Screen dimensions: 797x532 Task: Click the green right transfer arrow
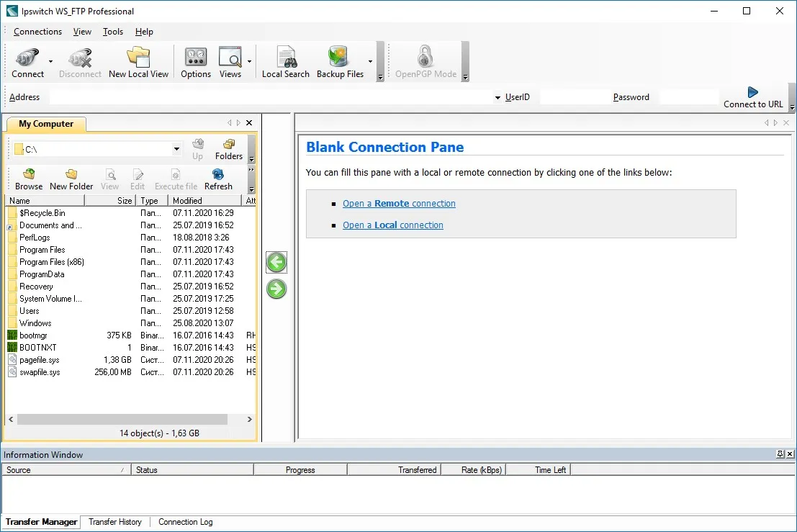pos(276,289)
